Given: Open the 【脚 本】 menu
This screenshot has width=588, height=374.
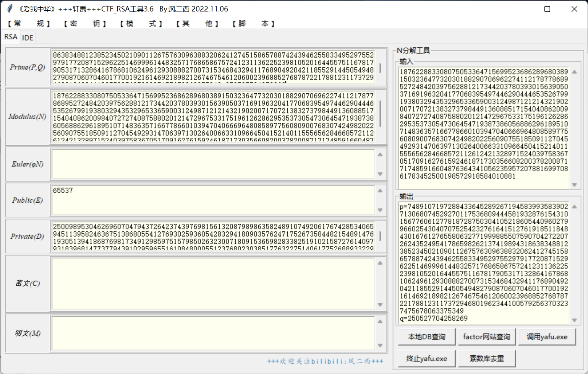Looking at the screenshot, I should [x=254, y=24].
